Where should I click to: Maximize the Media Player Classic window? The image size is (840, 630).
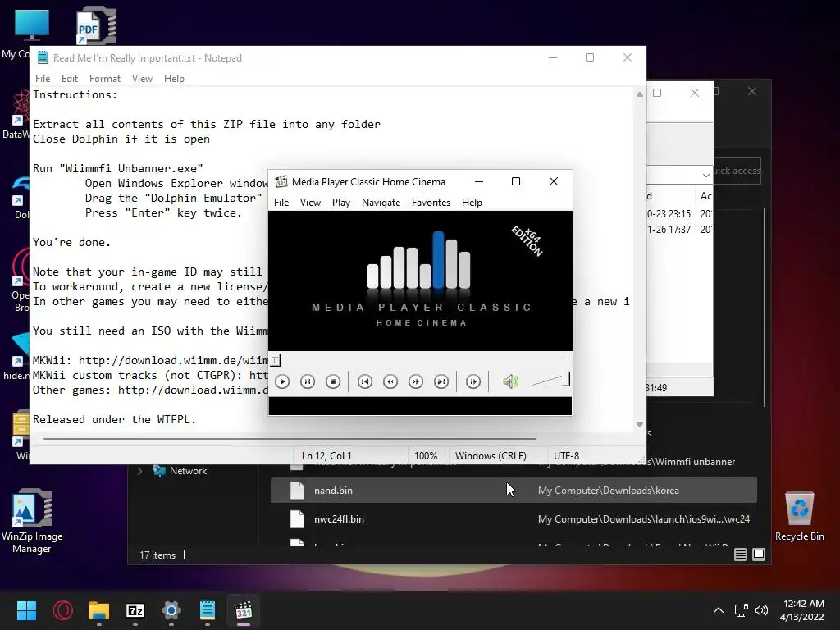516,181
